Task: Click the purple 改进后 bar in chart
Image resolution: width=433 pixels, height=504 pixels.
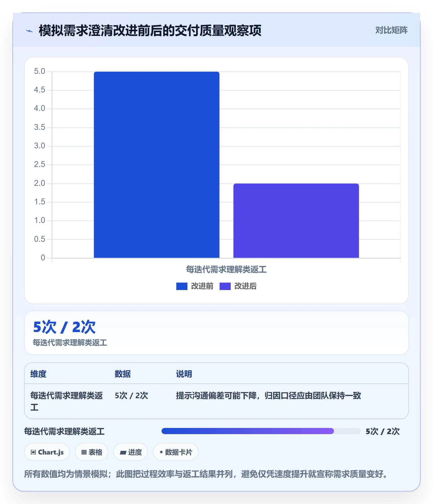Action: [296, 221]
